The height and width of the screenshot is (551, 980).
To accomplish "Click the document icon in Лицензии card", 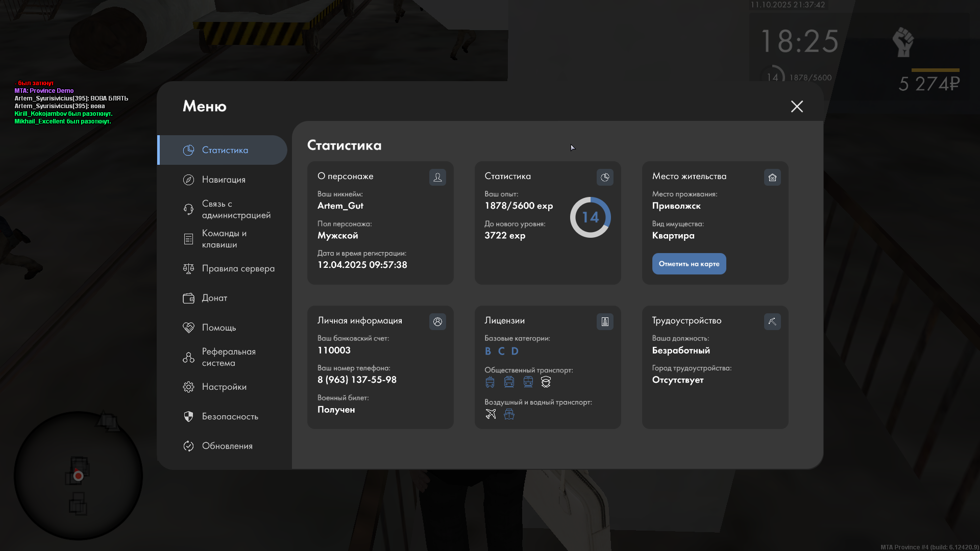I will click(605, 321).
